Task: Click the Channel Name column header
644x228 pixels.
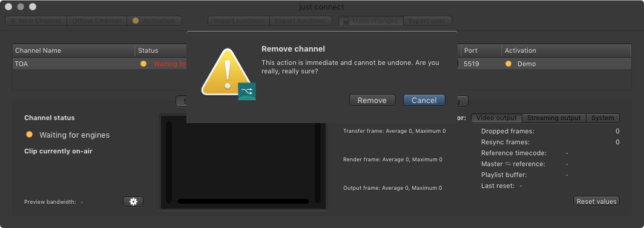Action: [x=73, y=50]
